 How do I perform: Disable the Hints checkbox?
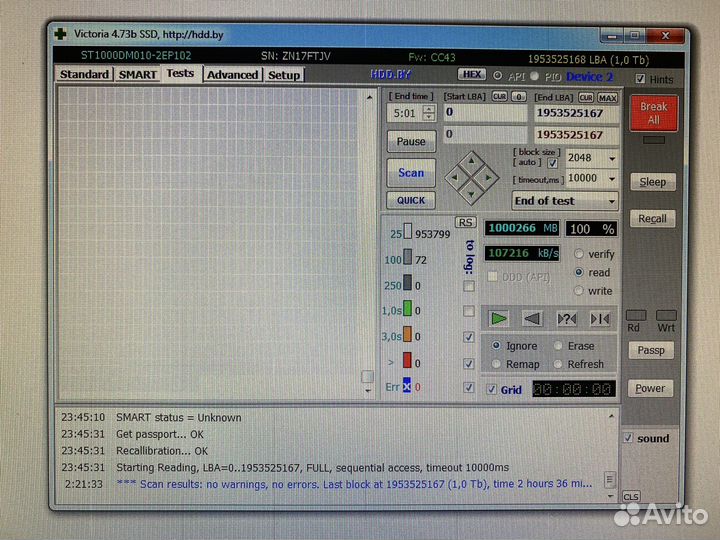point(641,79)
